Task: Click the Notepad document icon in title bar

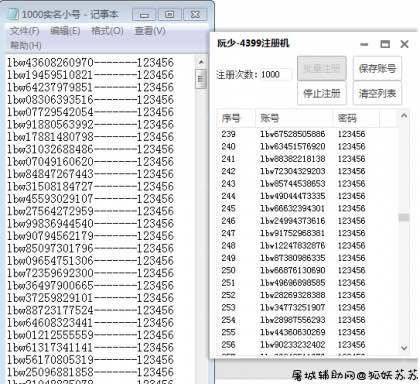Action: click(x=12, y=14)
